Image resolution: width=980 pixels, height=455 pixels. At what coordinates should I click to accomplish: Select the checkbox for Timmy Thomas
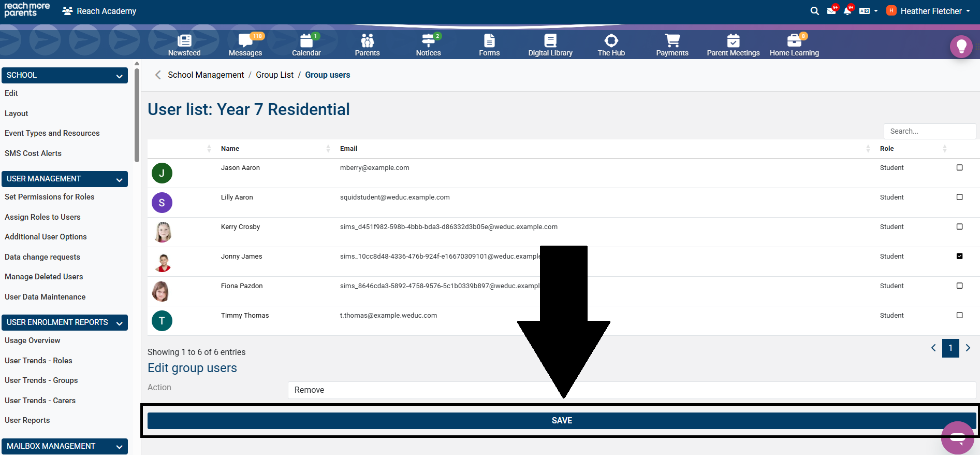point(959,316)
